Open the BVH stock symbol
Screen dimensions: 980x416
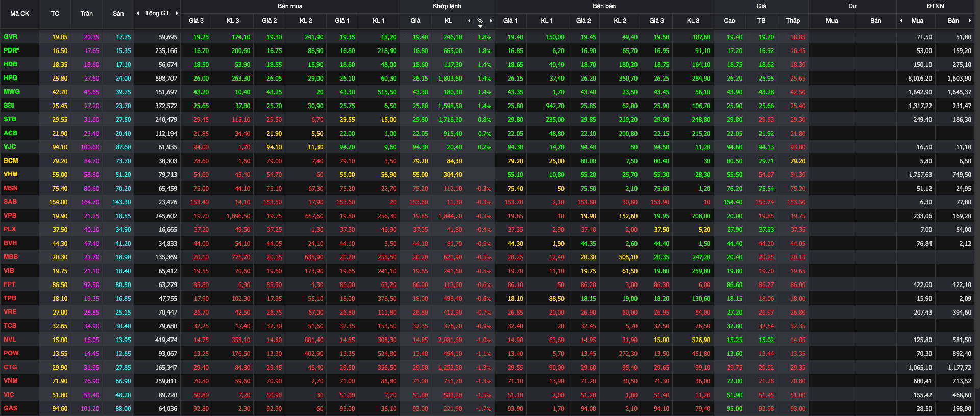[x=10, y=243]
